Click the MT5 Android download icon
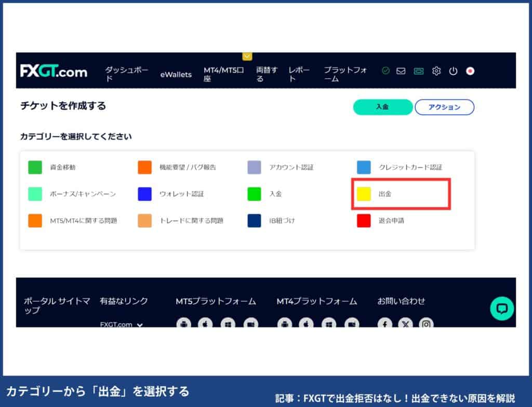 [183, 323]
